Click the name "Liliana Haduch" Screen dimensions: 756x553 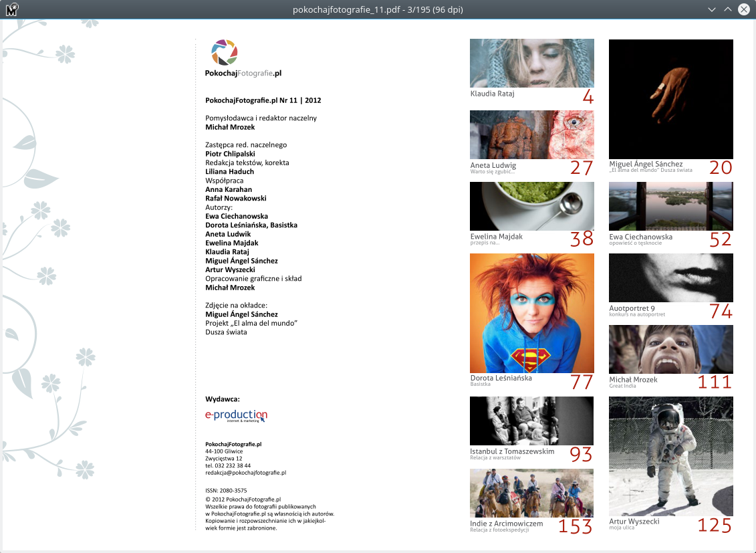pyautogui.click(x=229, y=172)
